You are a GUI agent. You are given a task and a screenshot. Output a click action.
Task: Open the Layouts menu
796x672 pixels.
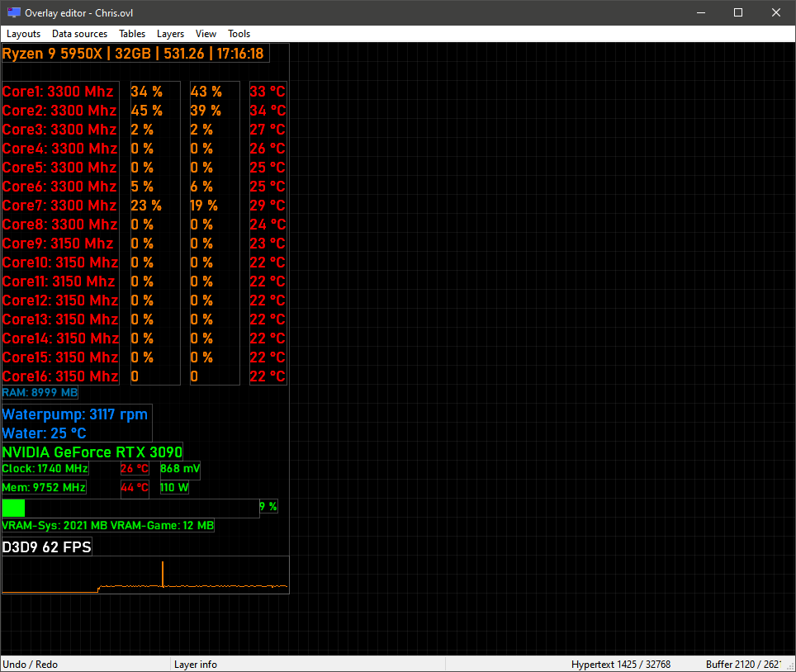(23, 34)
